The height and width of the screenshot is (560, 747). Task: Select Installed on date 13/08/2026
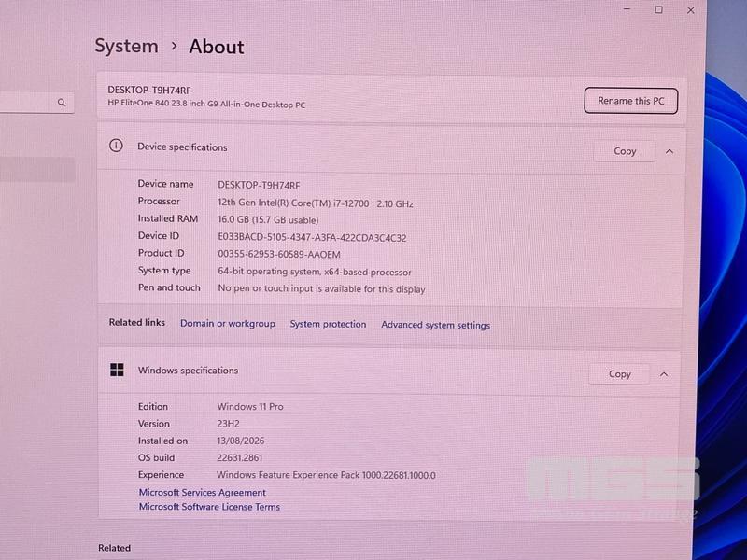coord(241,441)
